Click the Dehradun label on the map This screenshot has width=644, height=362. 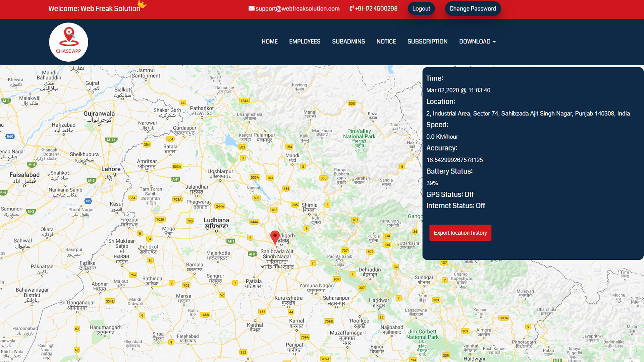coord(370,272)
